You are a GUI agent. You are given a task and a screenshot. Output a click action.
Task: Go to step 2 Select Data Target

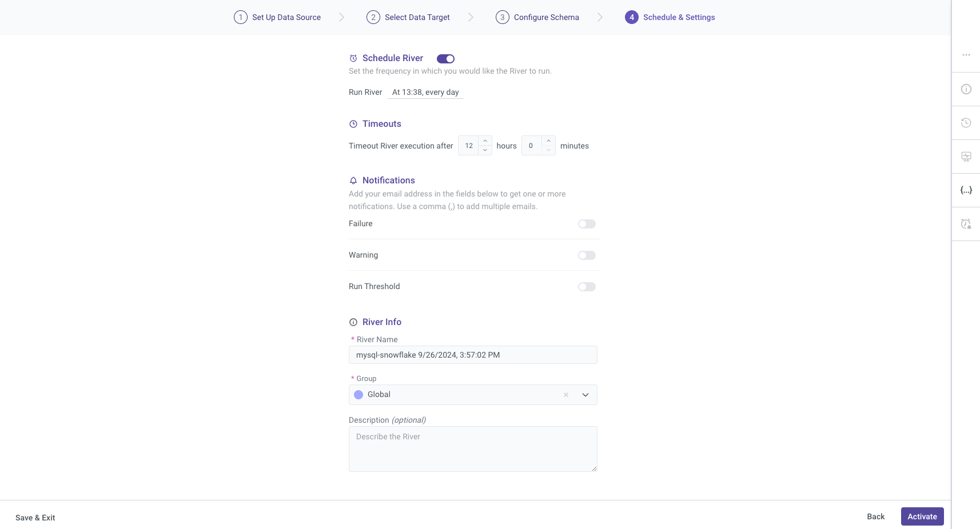click(408, 17)
